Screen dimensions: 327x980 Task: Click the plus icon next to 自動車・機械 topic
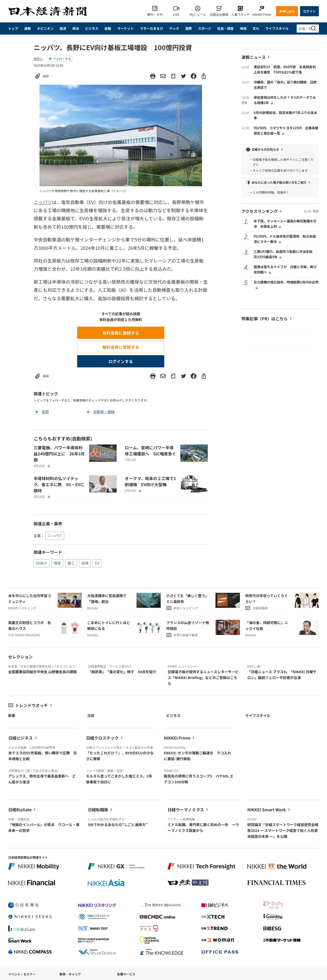(88, 412)
